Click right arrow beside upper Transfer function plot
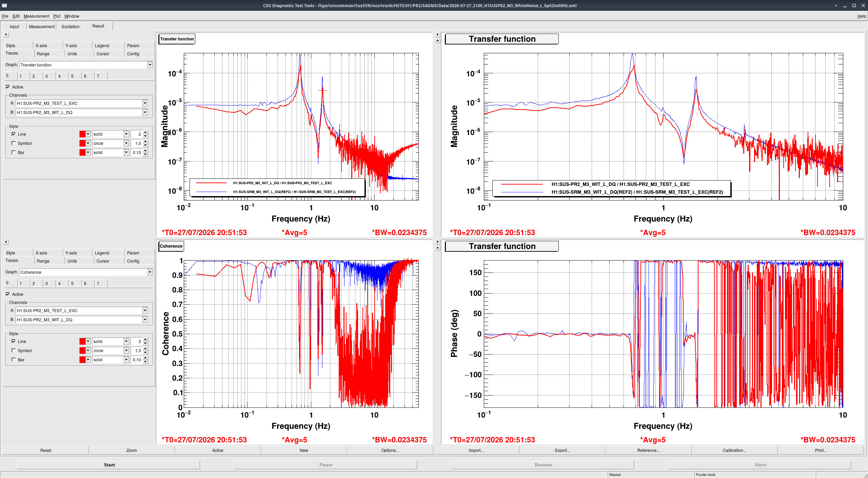The width and height of the screenshot is (868, 478). click(437, 35)
